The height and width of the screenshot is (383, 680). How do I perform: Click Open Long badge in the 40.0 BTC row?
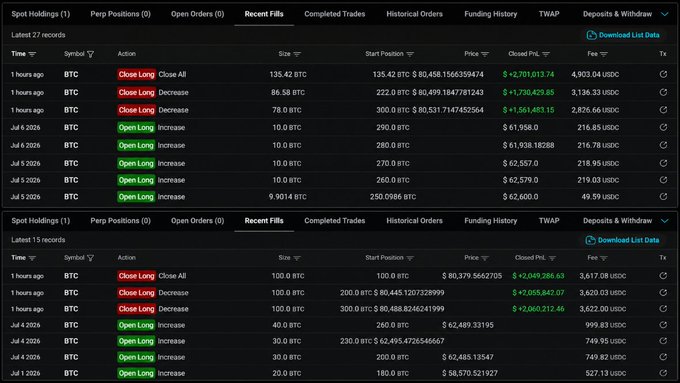(136, 325)
